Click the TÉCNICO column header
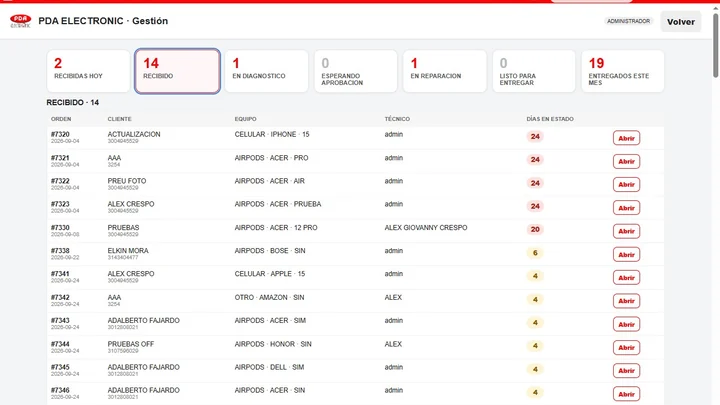Screen dimensions: 720x405 click(397, 119)
